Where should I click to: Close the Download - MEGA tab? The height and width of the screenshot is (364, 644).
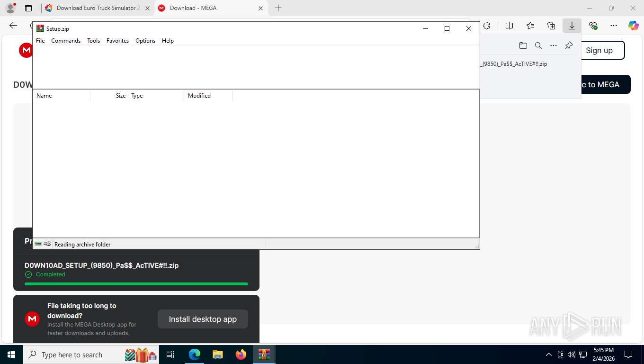coord(260,8)
